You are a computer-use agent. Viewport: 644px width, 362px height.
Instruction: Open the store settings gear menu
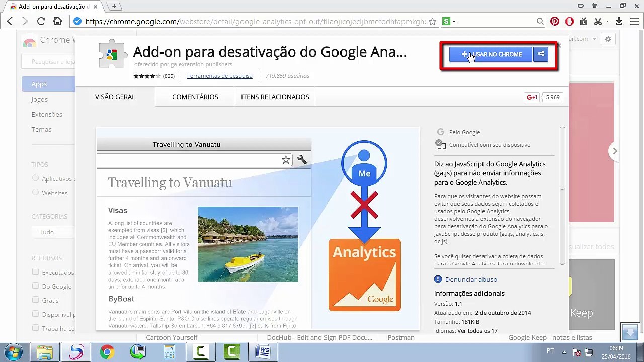coord(608,39)
